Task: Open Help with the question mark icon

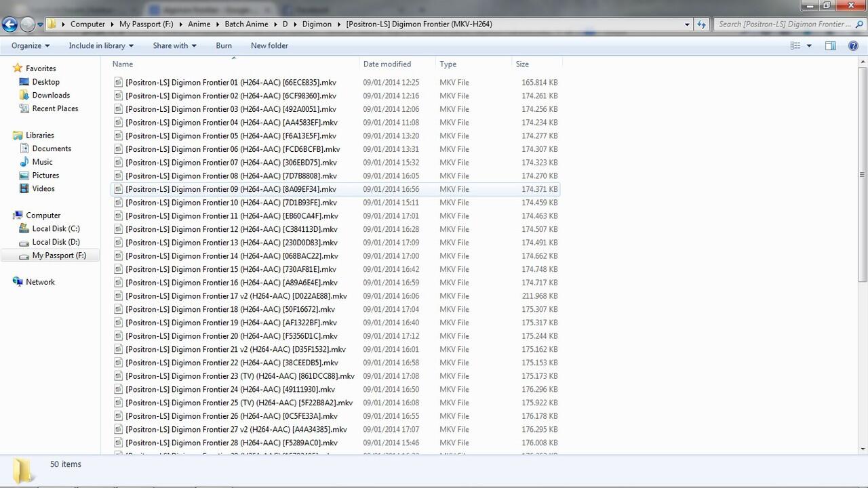Action: 853,45
